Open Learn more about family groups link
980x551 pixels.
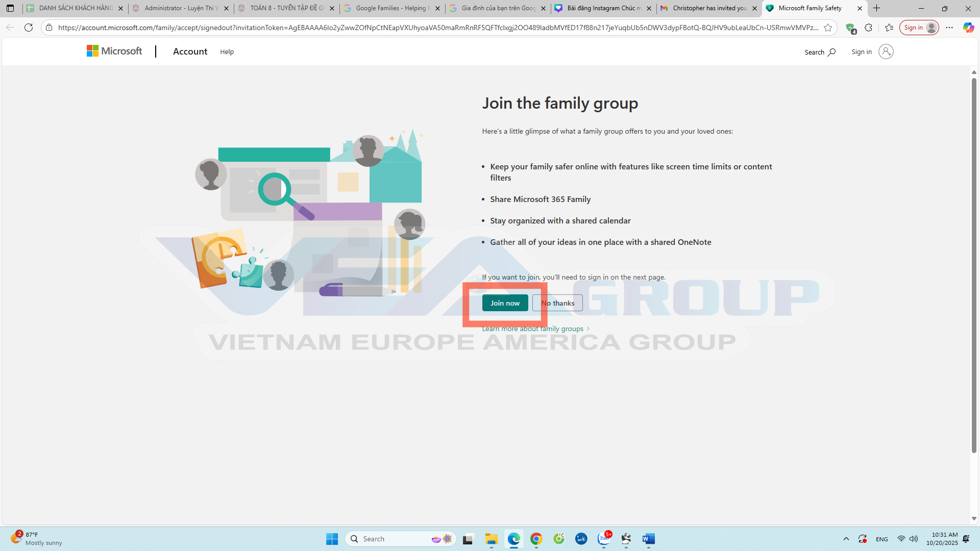(535, 329)
